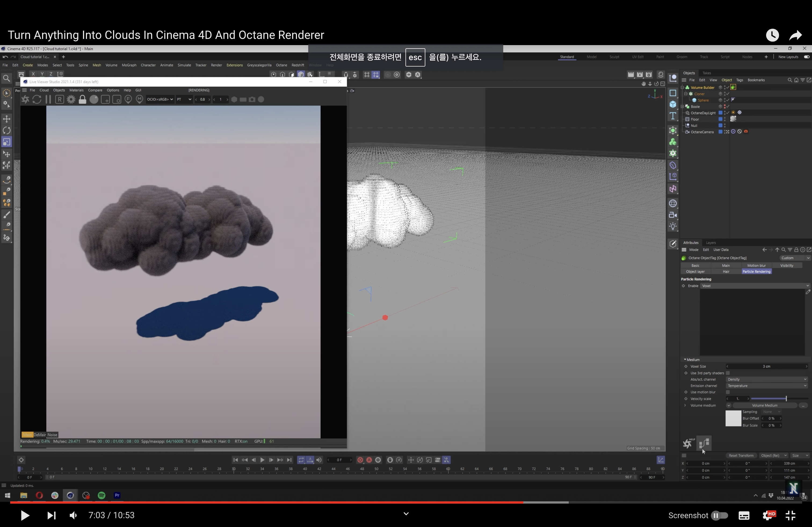Open Live Viewer settings gear
The height and width of the screenshot is (527, 812).
(x=71, y=99)
